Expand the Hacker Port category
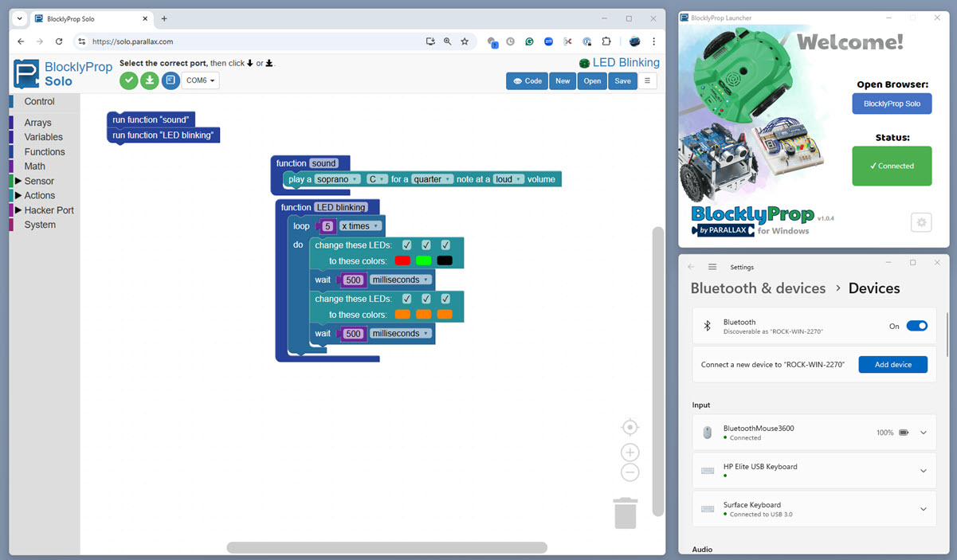The image size is (957, 560). click(18, 210)
